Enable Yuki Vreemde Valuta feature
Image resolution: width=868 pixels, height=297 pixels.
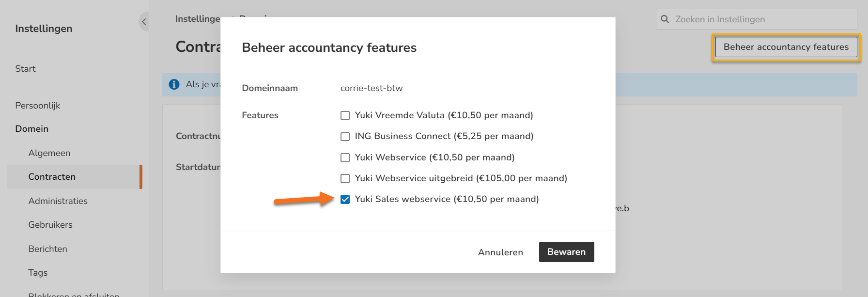click(345, 116)
